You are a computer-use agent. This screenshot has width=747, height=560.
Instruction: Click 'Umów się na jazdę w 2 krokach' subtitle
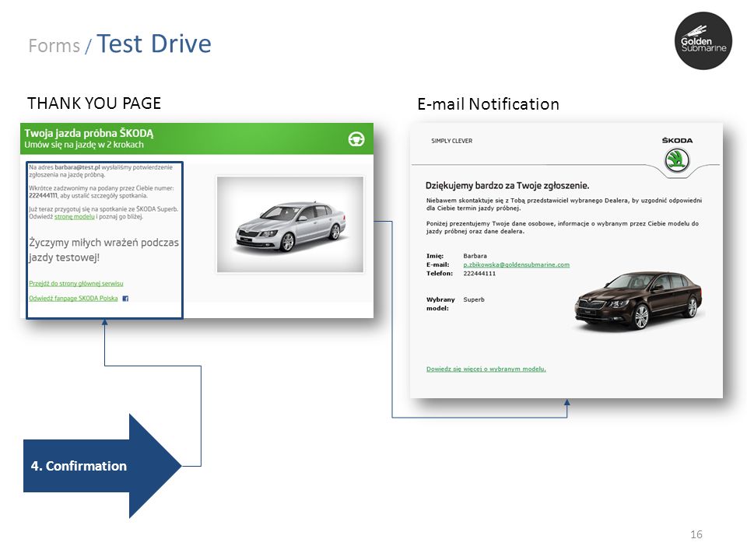84,145
